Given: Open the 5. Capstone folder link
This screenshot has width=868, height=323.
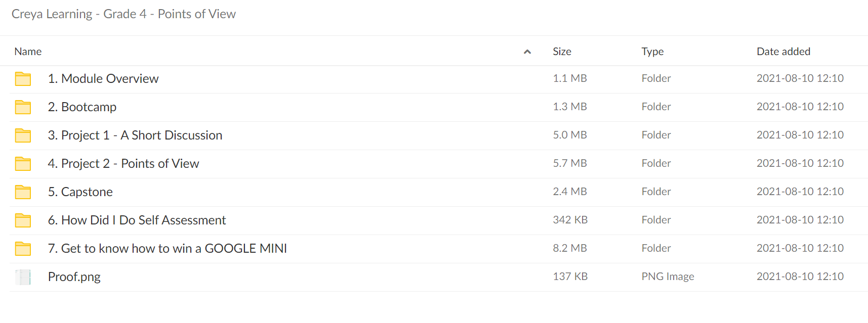Looking at the screenshot, I should point(80,192).
